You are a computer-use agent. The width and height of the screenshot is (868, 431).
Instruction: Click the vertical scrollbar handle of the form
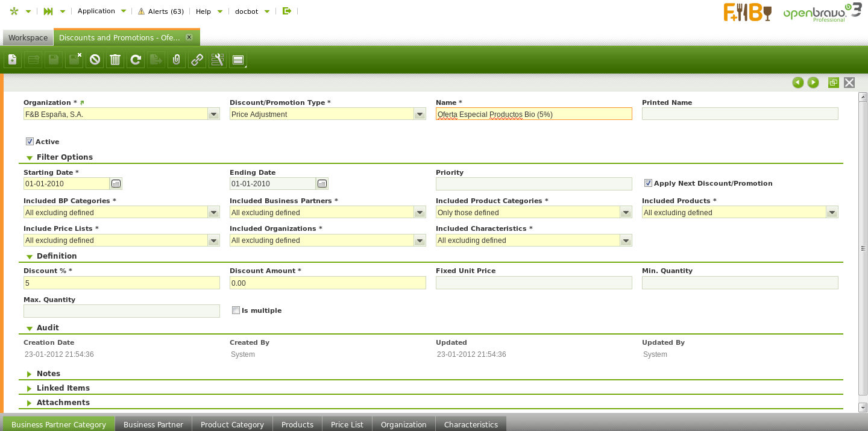pos(863,248)
